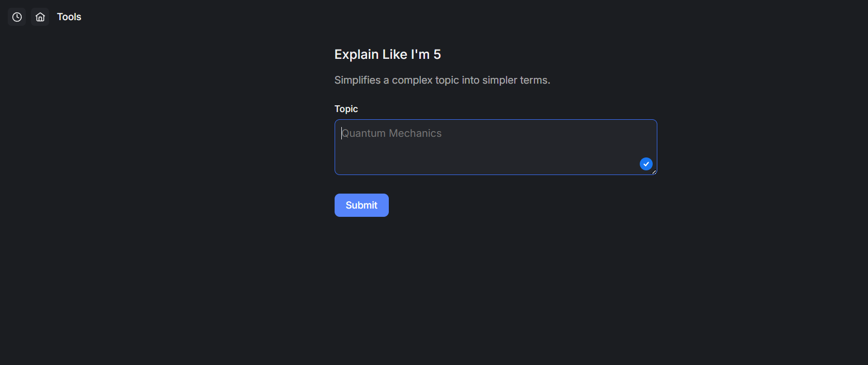Click the Tools heading link
This screenshot has width=868, height=365.
69,17
